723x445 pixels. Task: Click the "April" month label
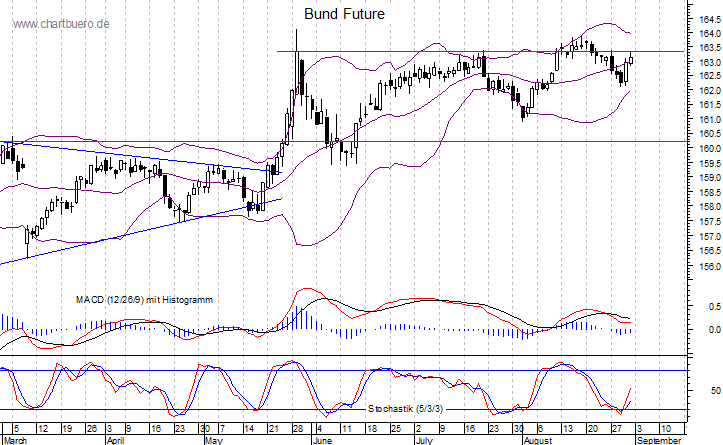[x=115, y=441]
